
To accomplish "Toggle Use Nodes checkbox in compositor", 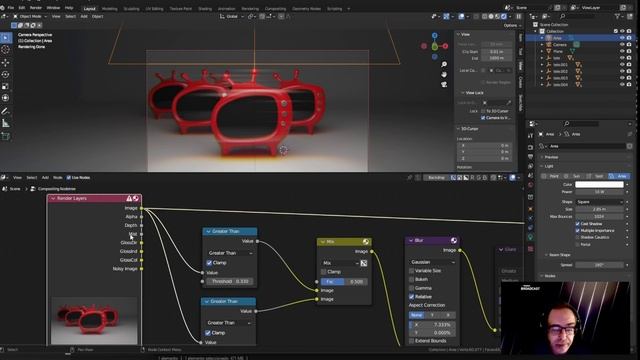I will pyautogui.click(x=69, y=178).
